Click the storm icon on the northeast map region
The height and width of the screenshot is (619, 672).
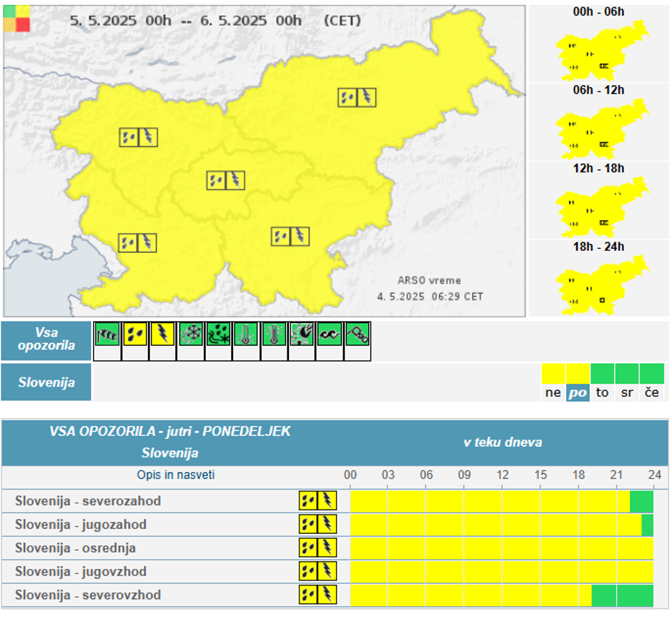coord(357,97)
